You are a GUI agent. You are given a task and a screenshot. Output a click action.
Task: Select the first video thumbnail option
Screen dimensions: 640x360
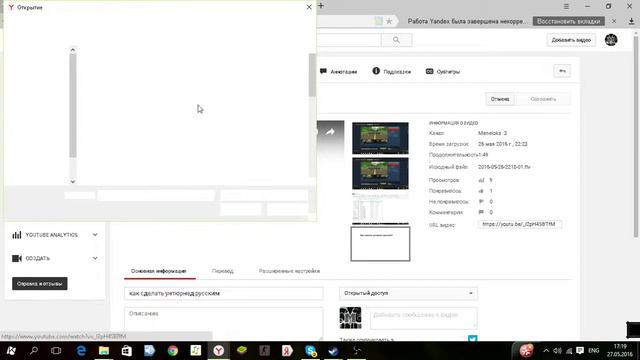pos(380,138)
